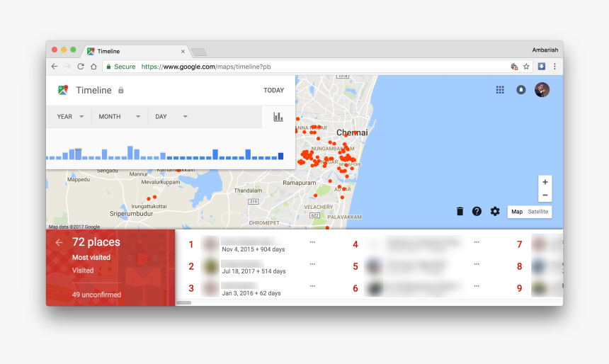
Task: Select Visited places filter
Action: tap(83, 271)
